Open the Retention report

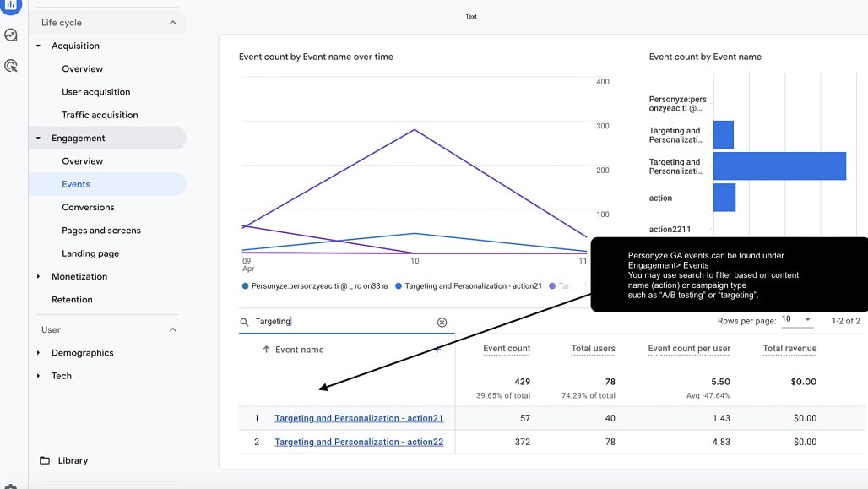(72, 300)
